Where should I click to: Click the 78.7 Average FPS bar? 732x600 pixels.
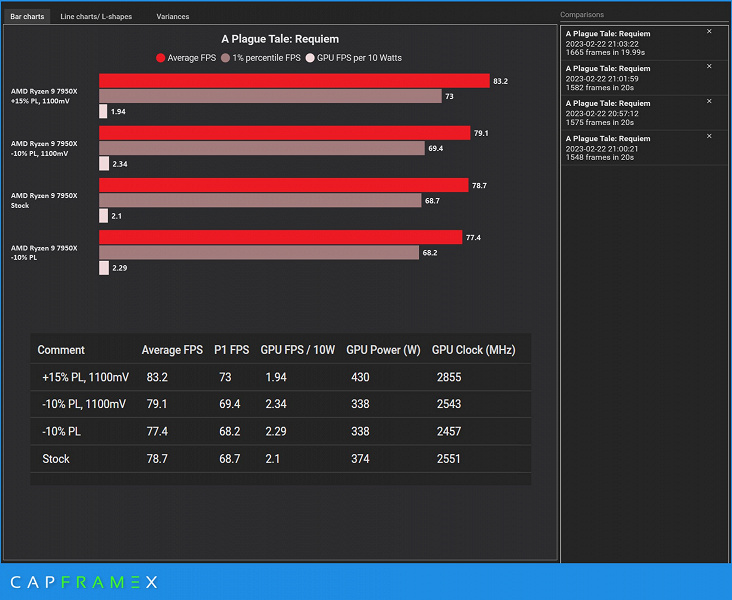283,185
